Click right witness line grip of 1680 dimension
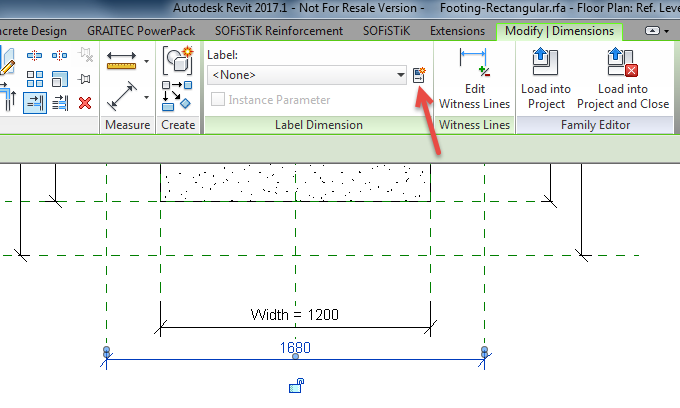 point(484,350)
